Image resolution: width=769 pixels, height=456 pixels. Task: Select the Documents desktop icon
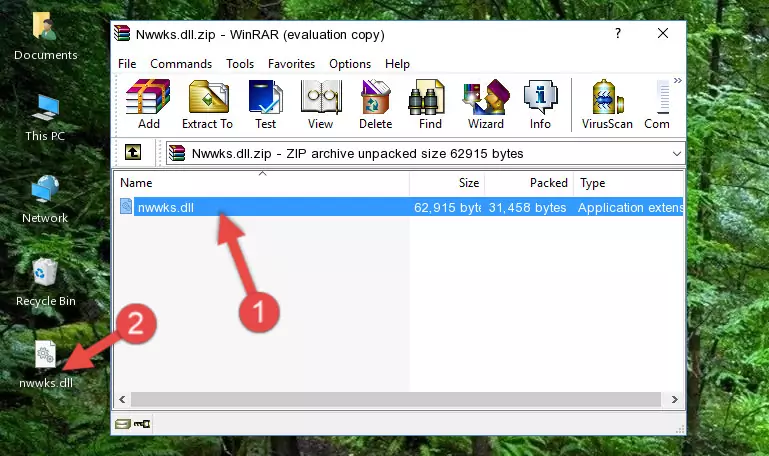pyautogui.click(x=46, y=37)
